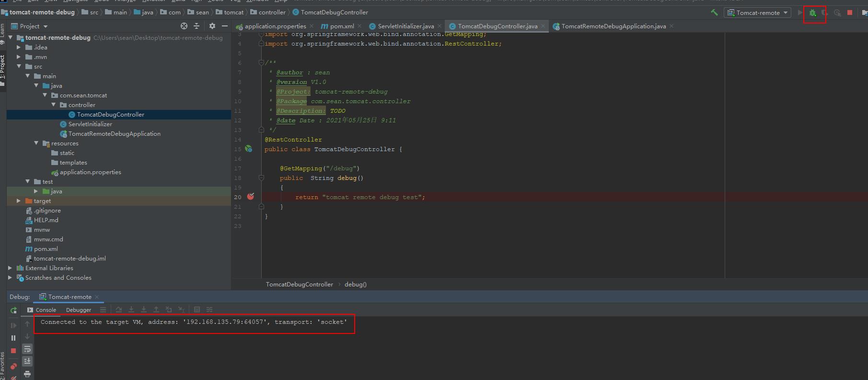Click Run to Cursor icon
The width and height of the screenshot is (868, 380).
click(x=181, y=309)
